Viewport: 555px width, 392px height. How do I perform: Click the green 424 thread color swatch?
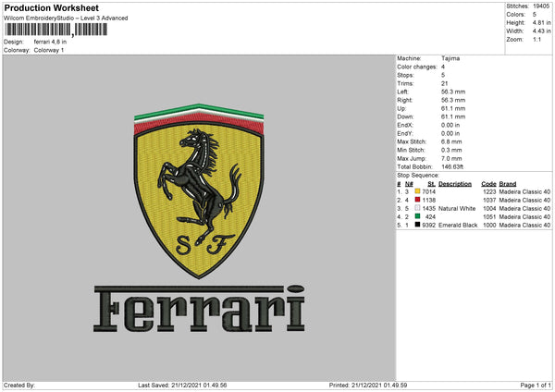[417, 216]
